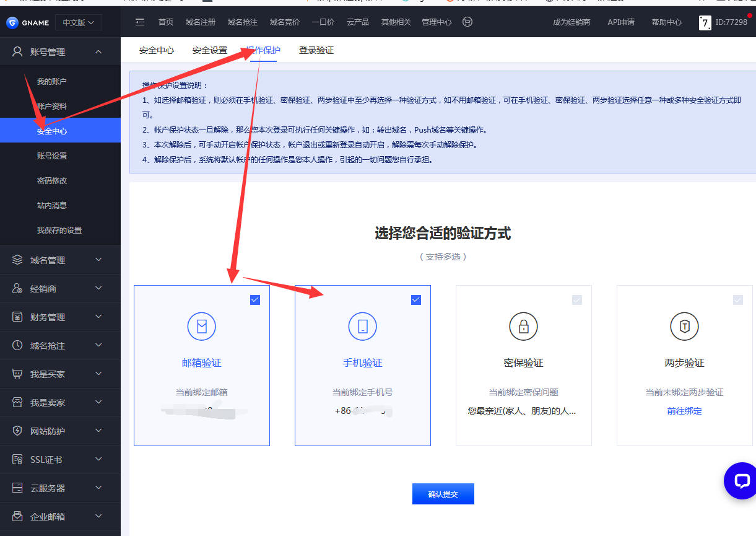
Task: Click the phone verification circle icon
Action: [x=363, y=326]
